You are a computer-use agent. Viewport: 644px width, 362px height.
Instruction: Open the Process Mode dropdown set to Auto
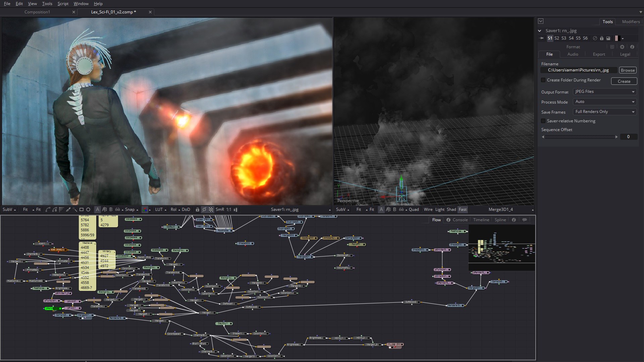pos(605,102)
